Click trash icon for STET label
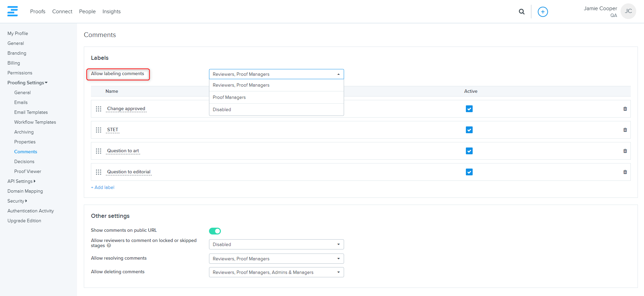Viewport: 644px width, 296px height. click(625, 130)
